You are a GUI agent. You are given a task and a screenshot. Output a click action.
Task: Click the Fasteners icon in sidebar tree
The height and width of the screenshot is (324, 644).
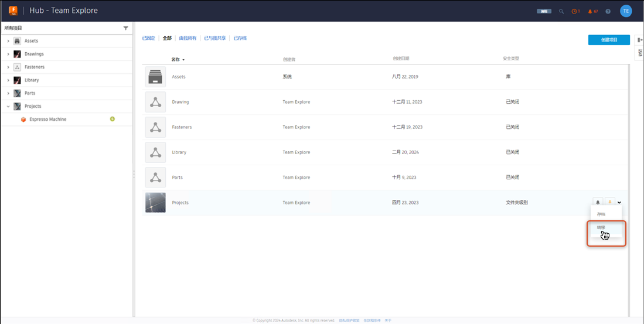click(17, 67)
